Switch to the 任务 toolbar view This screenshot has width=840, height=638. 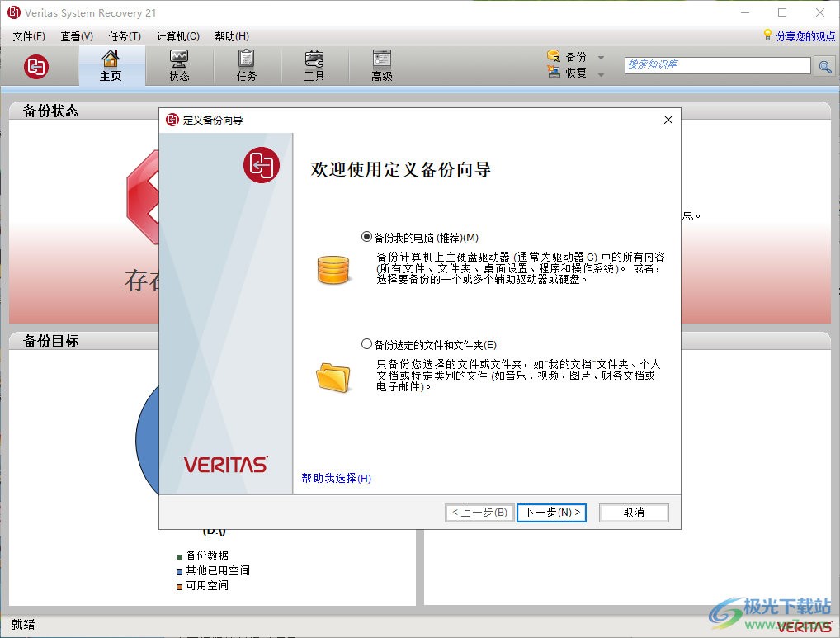click(x=245, y=64)
